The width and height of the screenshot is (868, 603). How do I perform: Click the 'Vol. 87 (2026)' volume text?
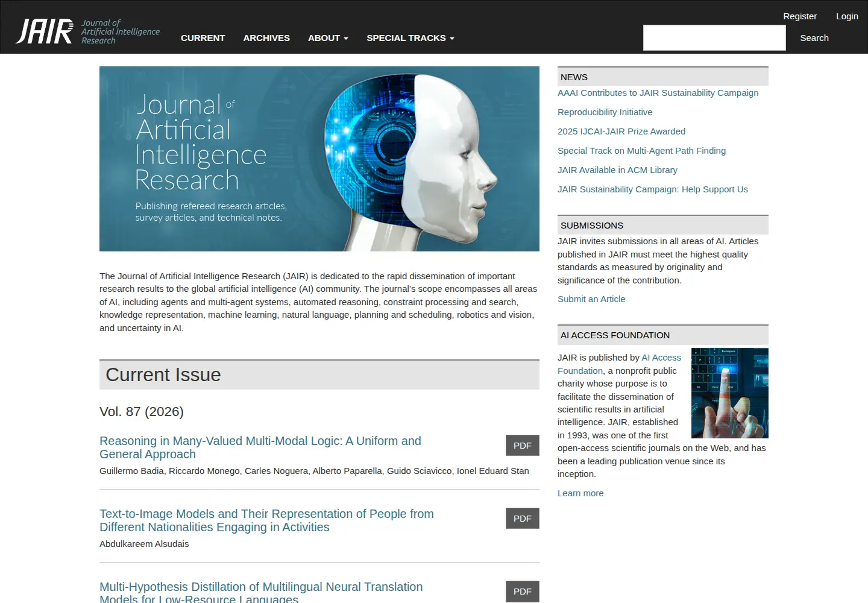[x=142, y=412]
